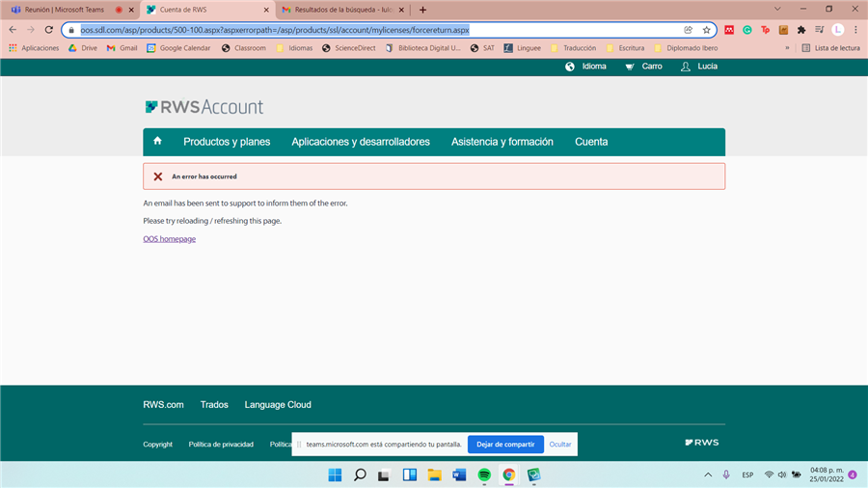
Task: Open the RWS.com footer link
Action: 163,404
